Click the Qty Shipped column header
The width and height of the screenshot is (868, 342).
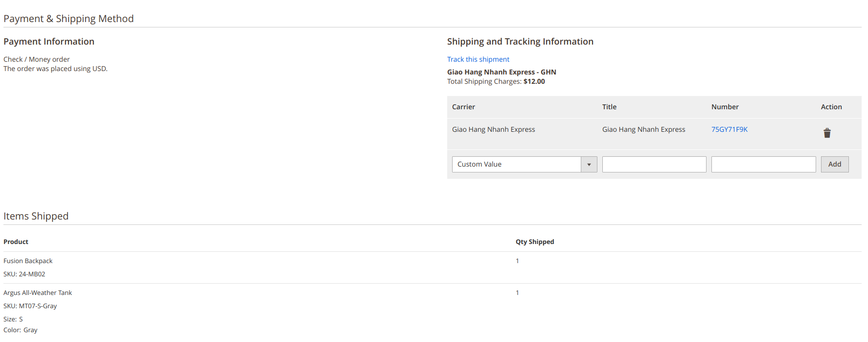534,242
